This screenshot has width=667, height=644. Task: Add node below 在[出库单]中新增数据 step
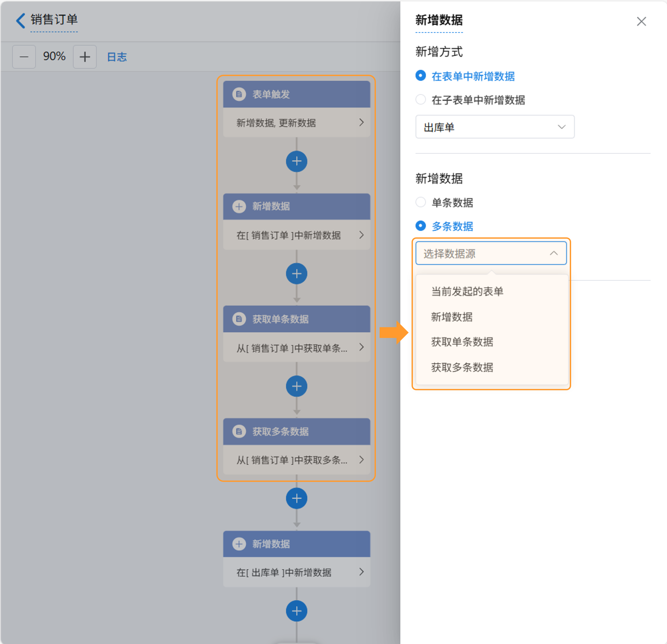point(296,611)
